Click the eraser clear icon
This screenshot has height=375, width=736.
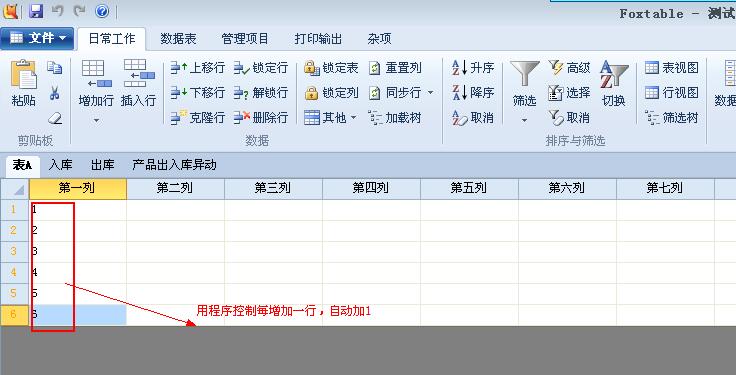[55, 118]
